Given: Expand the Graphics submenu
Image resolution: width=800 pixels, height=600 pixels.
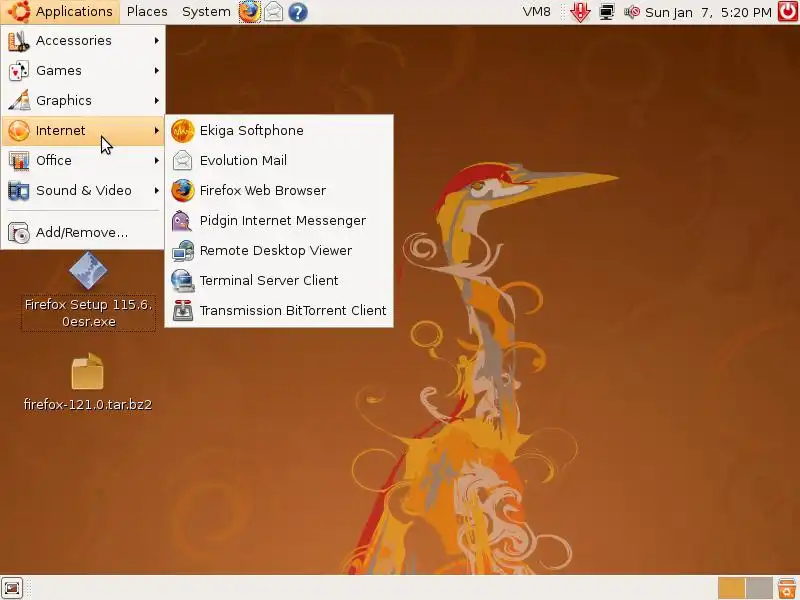Looking at the screenshot, I should pyautogui.click(x=83, y=101).
